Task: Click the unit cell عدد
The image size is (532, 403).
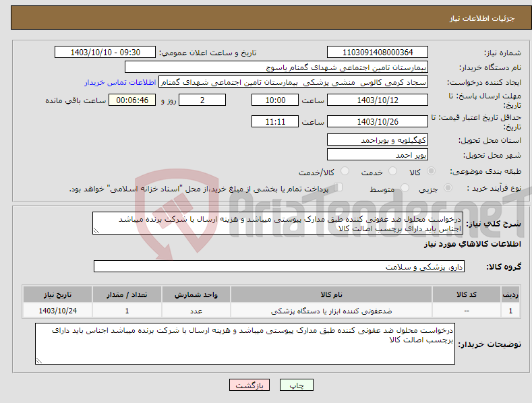Action: click(x=196, y=311)
